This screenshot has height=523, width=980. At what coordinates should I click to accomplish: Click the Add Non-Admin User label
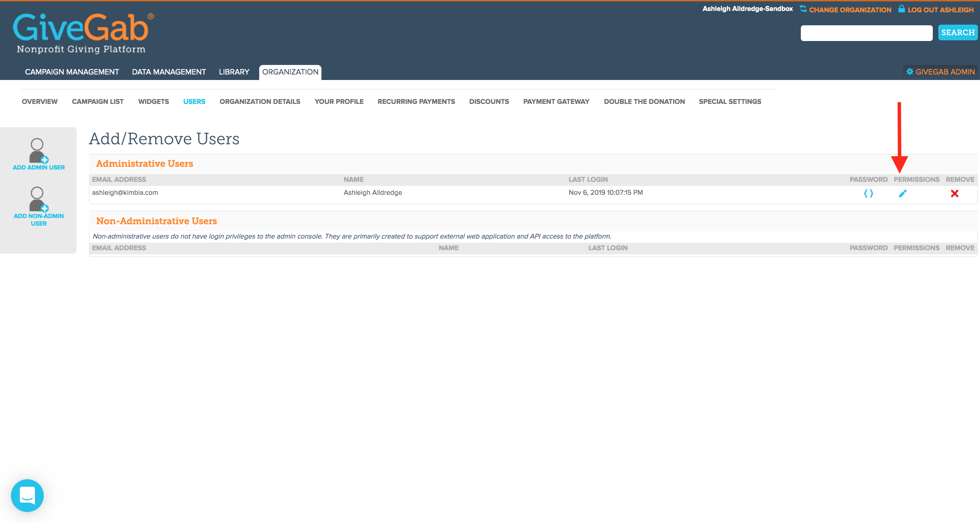pyautogui.click(x=39, y=220)
